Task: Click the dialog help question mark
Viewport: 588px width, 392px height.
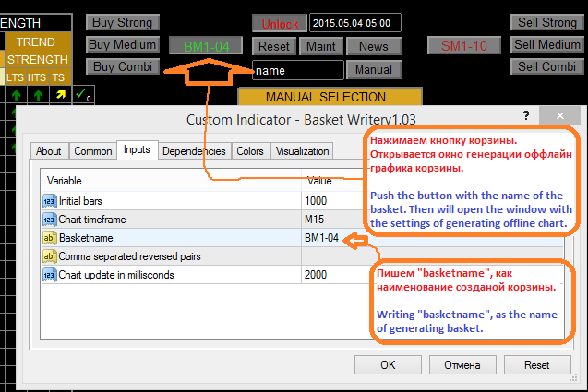Action: 526,115
